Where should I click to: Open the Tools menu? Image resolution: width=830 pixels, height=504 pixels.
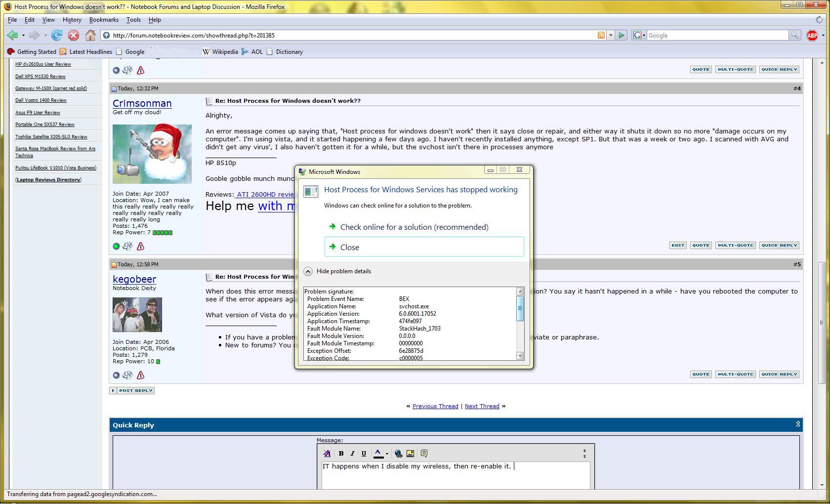(133, 20)
